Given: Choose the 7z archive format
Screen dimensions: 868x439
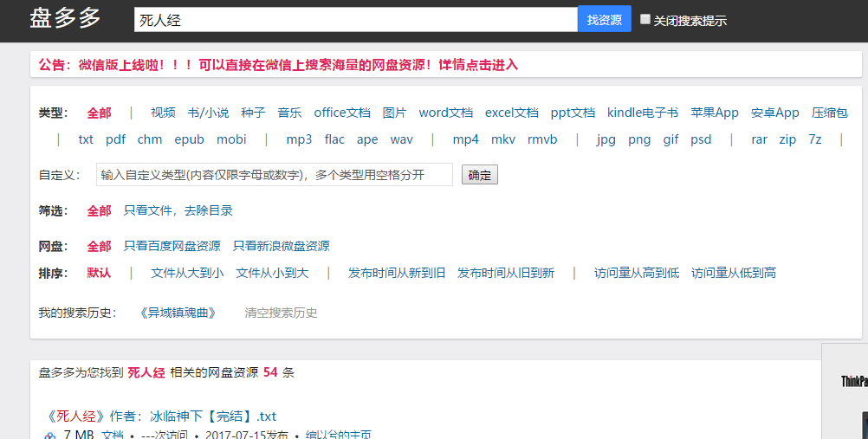Looking at the screenshot, I should click(x=815, y=139).
